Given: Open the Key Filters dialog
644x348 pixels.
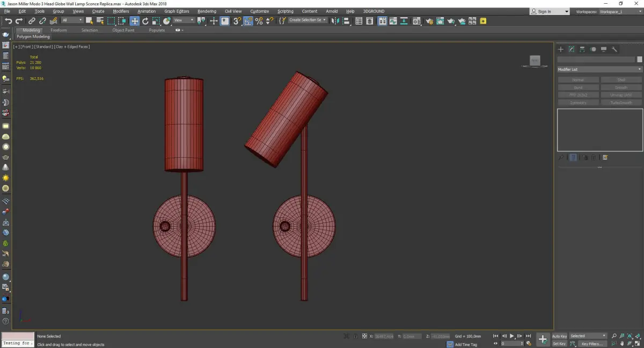Looking at the screenshot, I should pos(591,344).
